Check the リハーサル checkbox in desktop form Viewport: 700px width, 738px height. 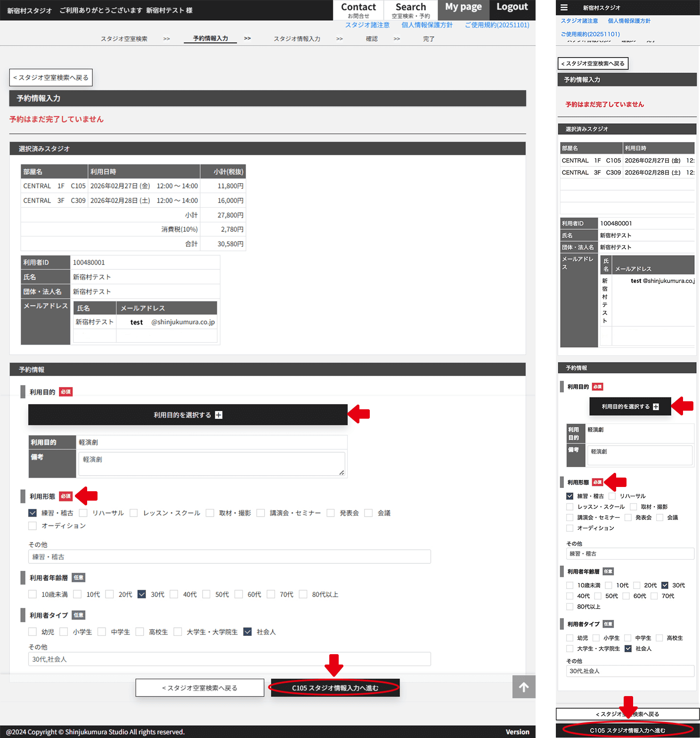83,513
